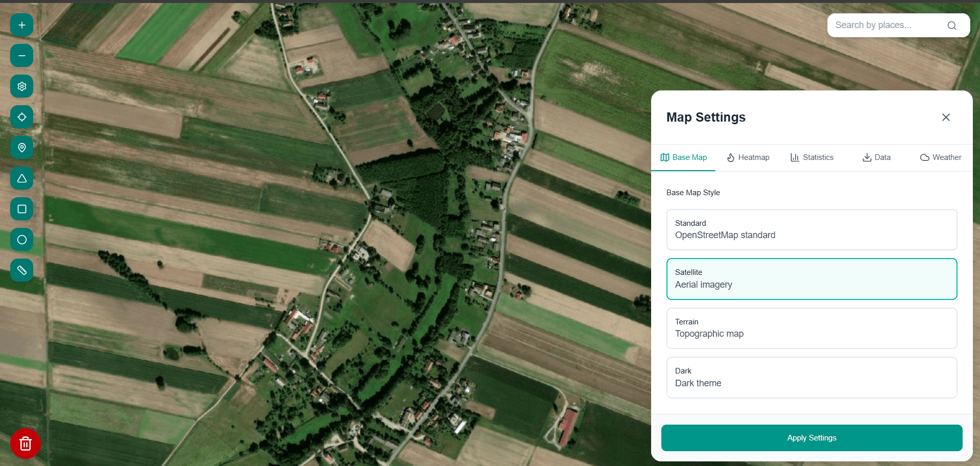Click the Apply Settings button
980x466 pixels.
tap(812, 438)
